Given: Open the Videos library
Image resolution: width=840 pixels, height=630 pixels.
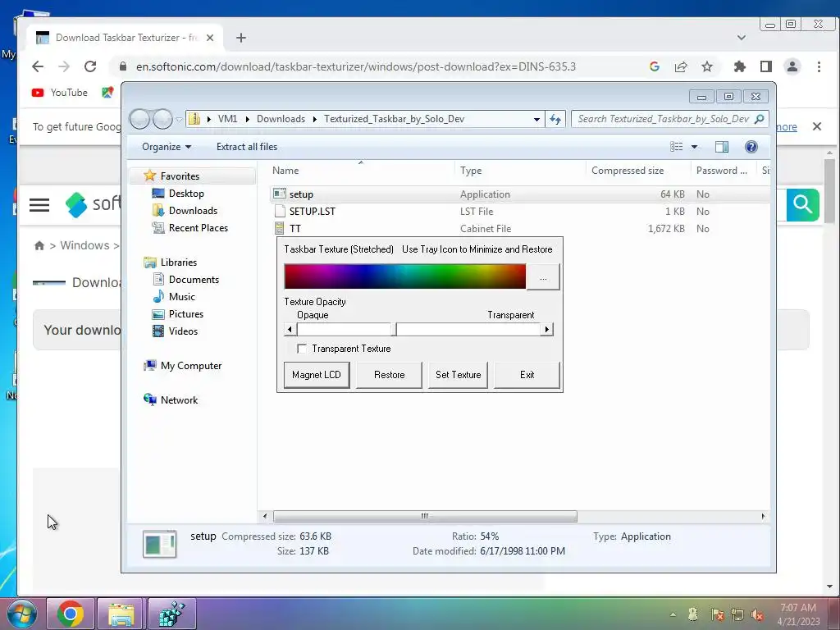Looking at the screenshot, I should (x=183, y=331).
